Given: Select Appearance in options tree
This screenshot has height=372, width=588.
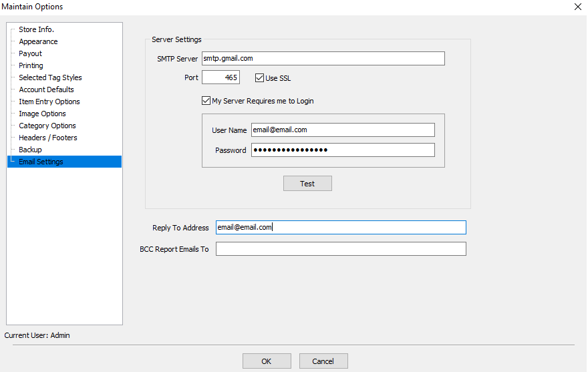Looking at the screenshot, I should click(38, 41).
